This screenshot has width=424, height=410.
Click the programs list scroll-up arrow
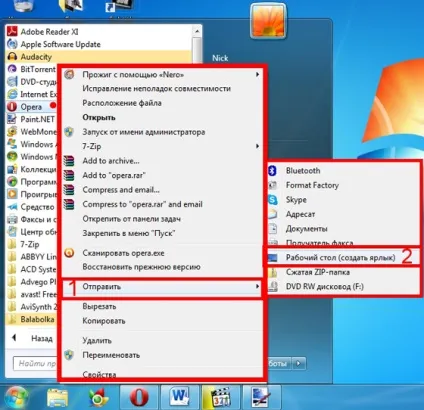point(197,31)
